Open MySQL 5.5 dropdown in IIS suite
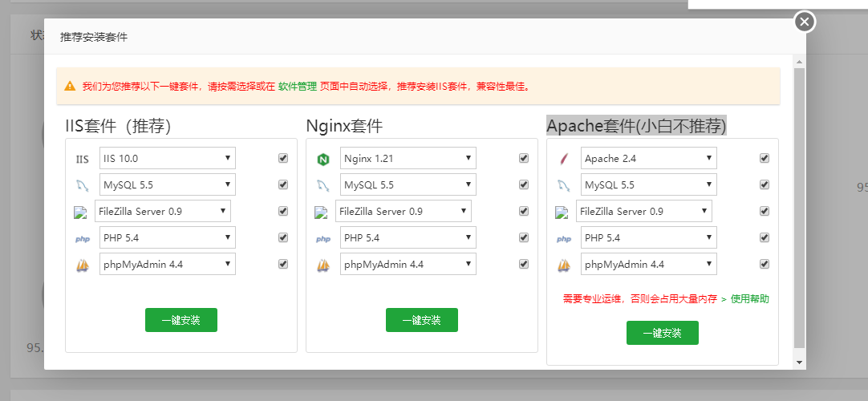868x401 pixels. [167, 184]
